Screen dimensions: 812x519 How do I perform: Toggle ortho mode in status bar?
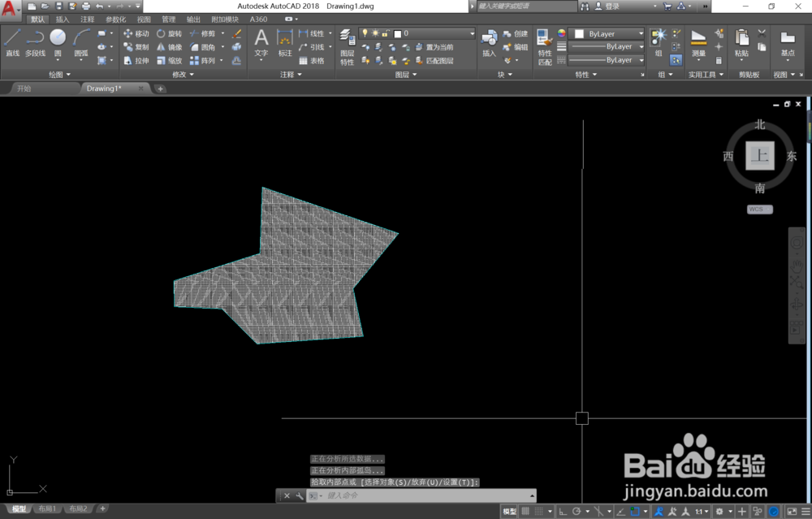(563, 511)
